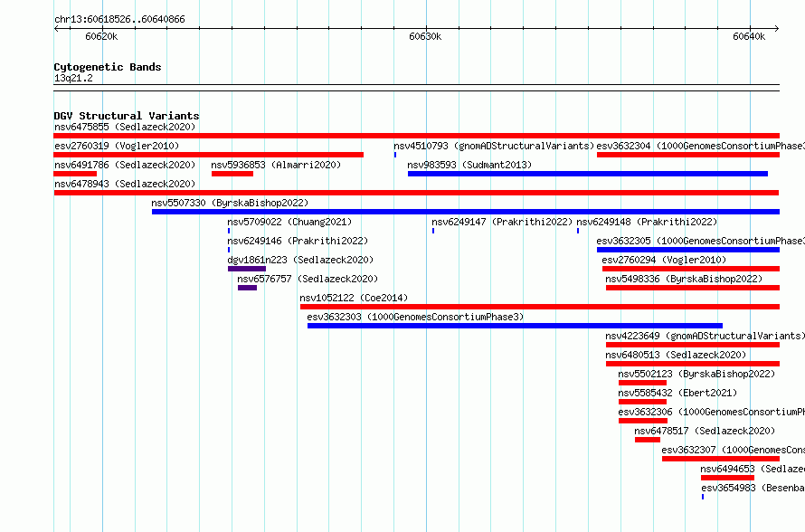The image size is (805, 532).
Task: Click the 60630k ruler position
Action: pos(425,36)
